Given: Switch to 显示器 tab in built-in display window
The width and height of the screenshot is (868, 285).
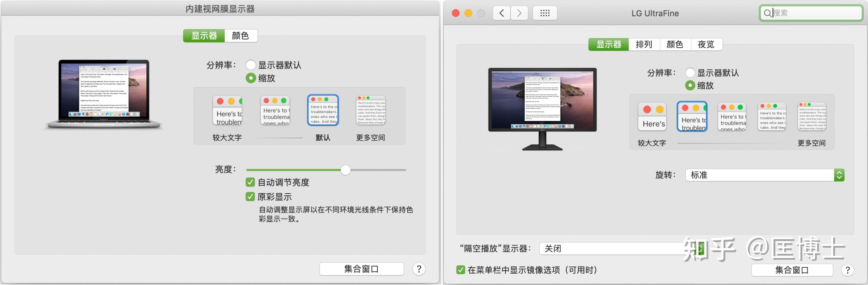Looking at the screenshot, I should click(204, 36).
